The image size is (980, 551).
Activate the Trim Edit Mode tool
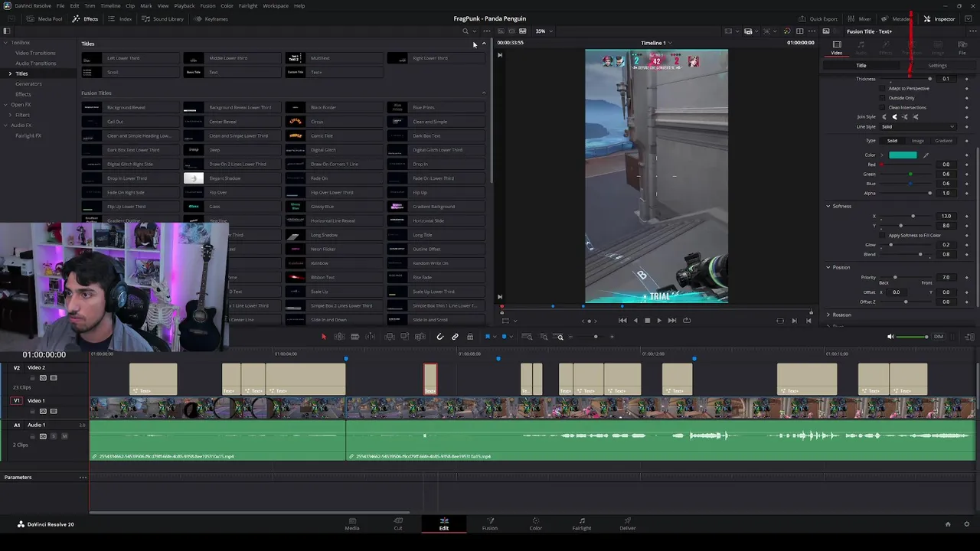coord(339,337)
